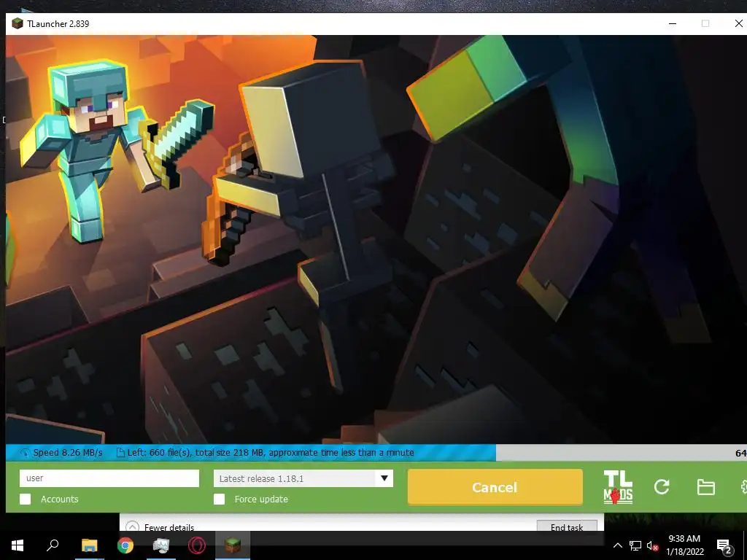Open Google Chrome from the taskbar
The height and width of the screenshot is (560, 747).
125,545
